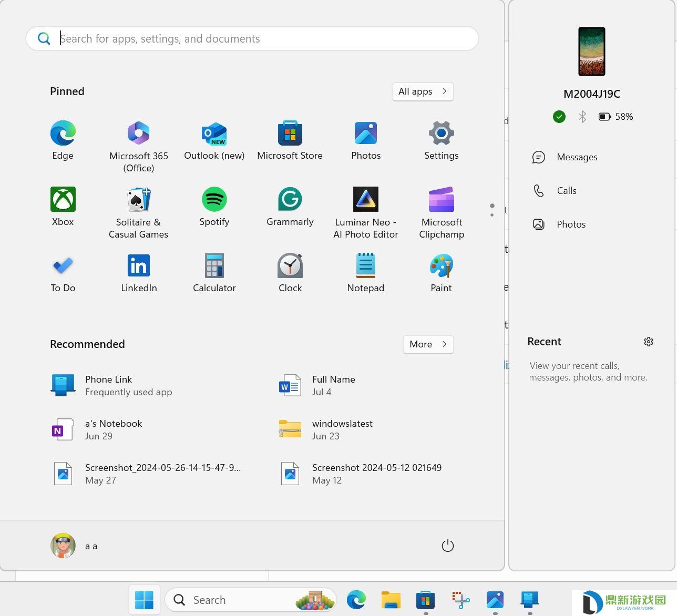
Task: Click the Bluetooth status icon for the phone
Action: (582, 117)
